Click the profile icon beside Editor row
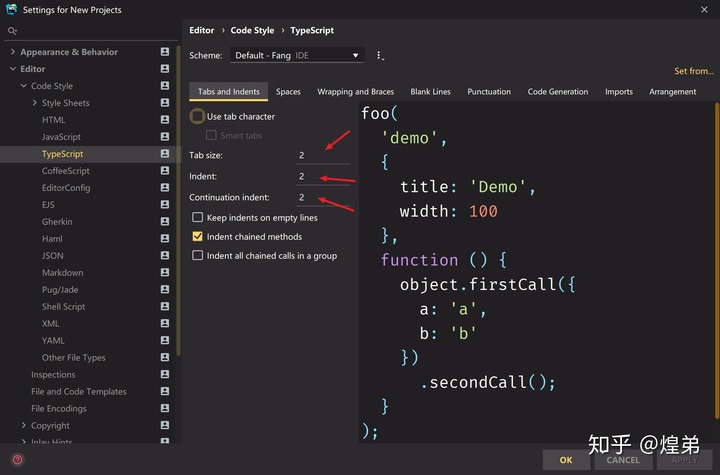 click(165, 68)
